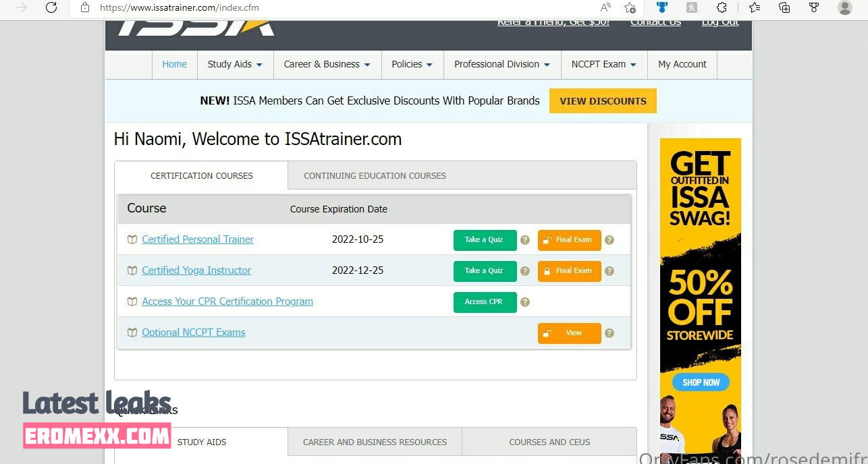The height and width of the screenshot is (464, 868).
Task: Click View button for NCCPT Exams
Action: click(x=569, y=333)
